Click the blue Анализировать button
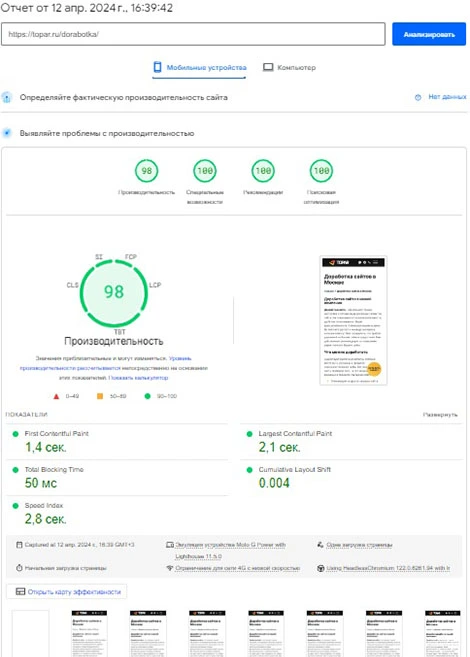The width and height of the screenshot is (470, 657). (x=429, y=34)
